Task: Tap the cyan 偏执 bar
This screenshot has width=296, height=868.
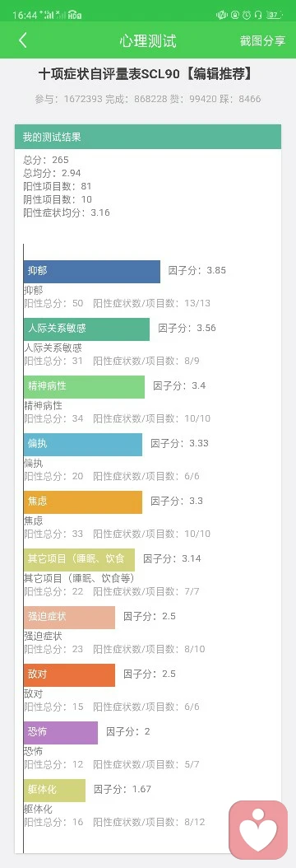Action: [x=83, y=445]
